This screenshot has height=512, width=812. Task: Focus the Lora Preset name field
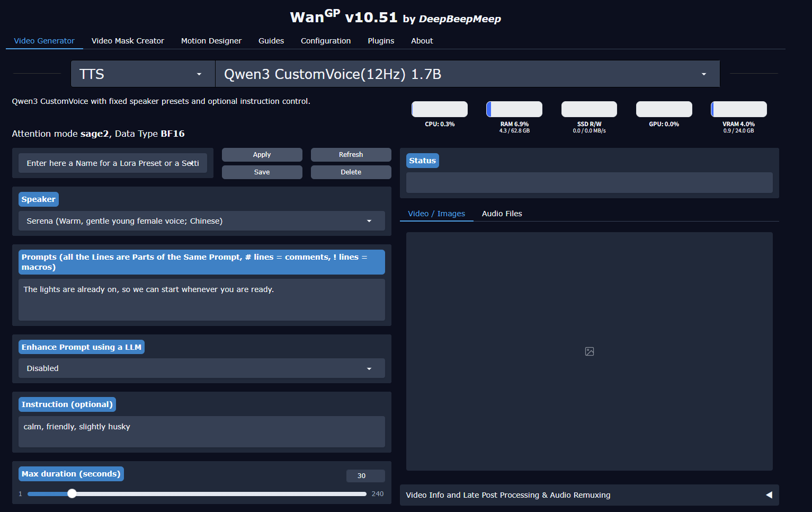[112, 163]
